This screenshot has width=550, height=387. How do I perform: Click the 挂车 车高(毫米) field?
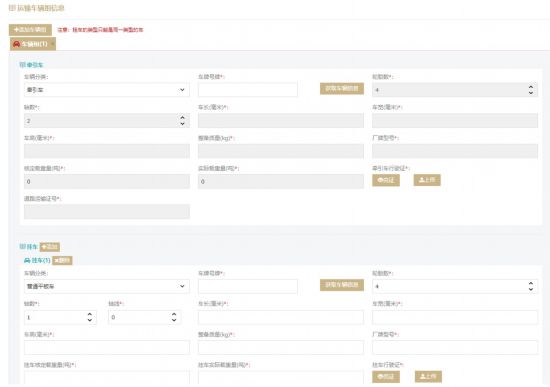point(107,347)
